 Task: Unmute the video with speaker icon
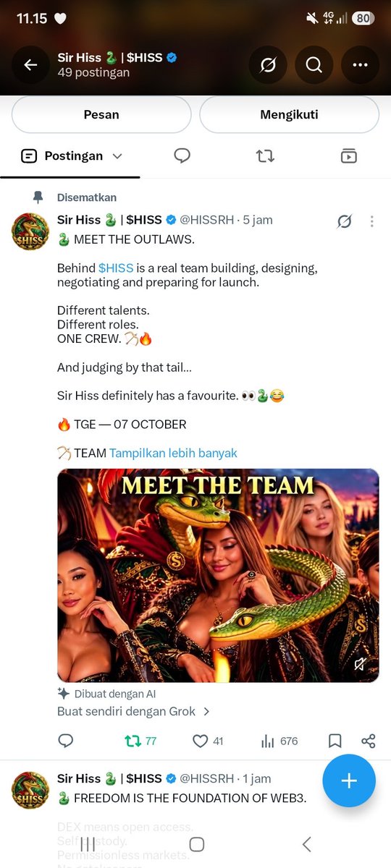360,663
